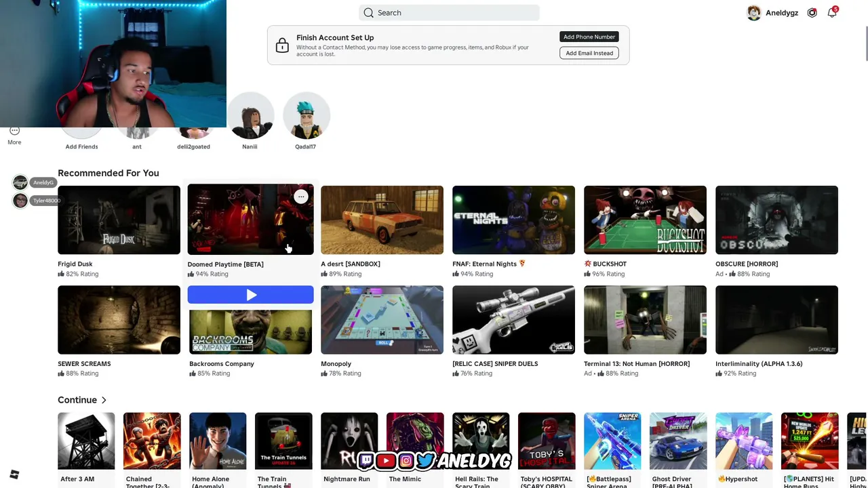Open Home Alone (Anomaly) thumbnail
The image size is (868, 488).
[218, 441]
